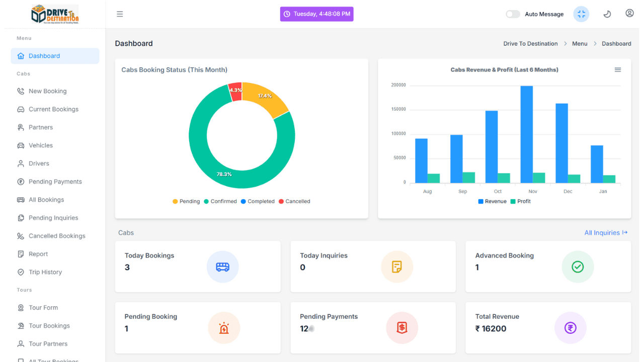
Task: Open Trip History from the sidebar
Action: (x=45, y=272)
